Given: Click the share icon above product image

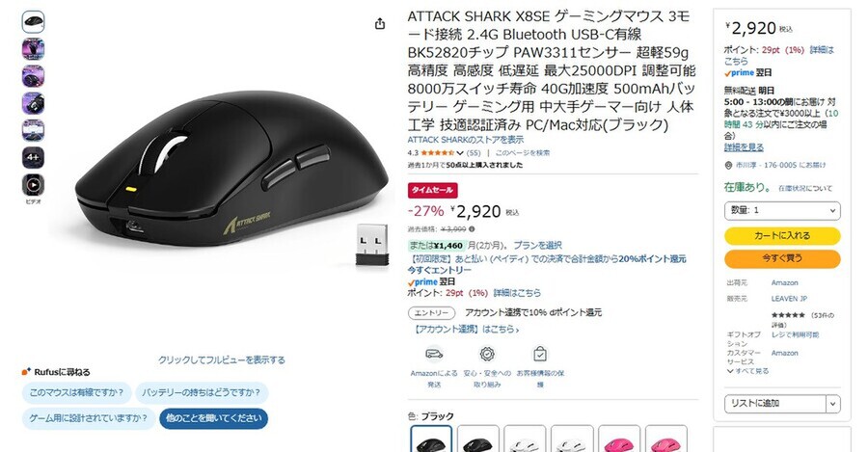Looking at the screenshot, I should (x=380, y=24).
